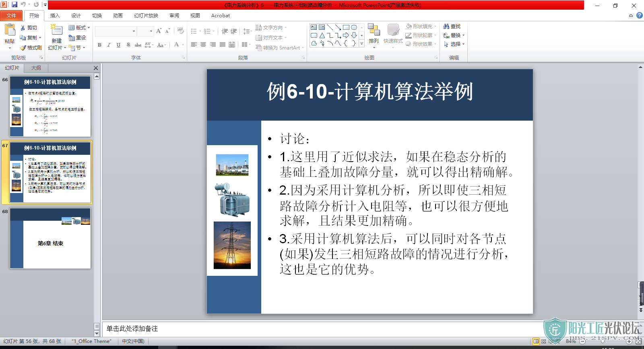Click thumbnail pane scrollbar up arrow
This screenshot has width=644, height=349.
97,76
